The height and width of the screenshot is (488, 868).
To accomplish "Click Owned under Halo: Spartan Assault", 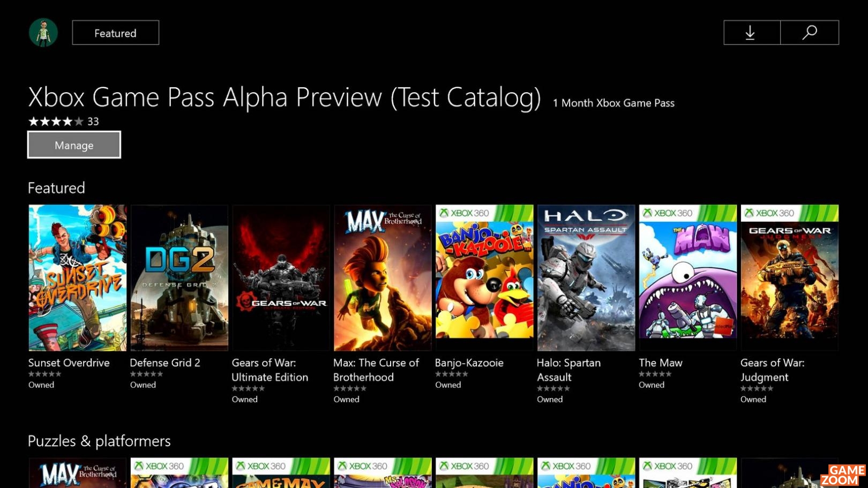I will (x=550, y=399).
